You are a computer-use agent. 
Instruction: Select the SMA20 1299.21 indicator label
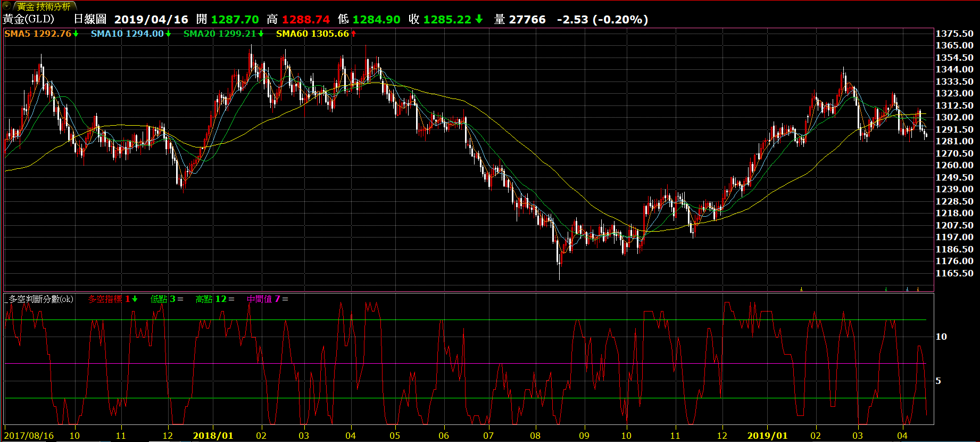point(219,34)
